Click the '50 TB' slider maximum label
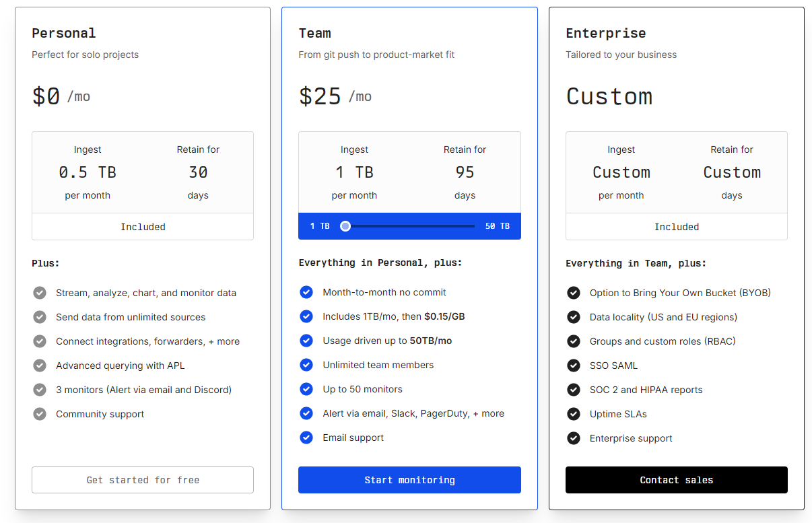Screen dimensions: 812x523 pos(497,226)
